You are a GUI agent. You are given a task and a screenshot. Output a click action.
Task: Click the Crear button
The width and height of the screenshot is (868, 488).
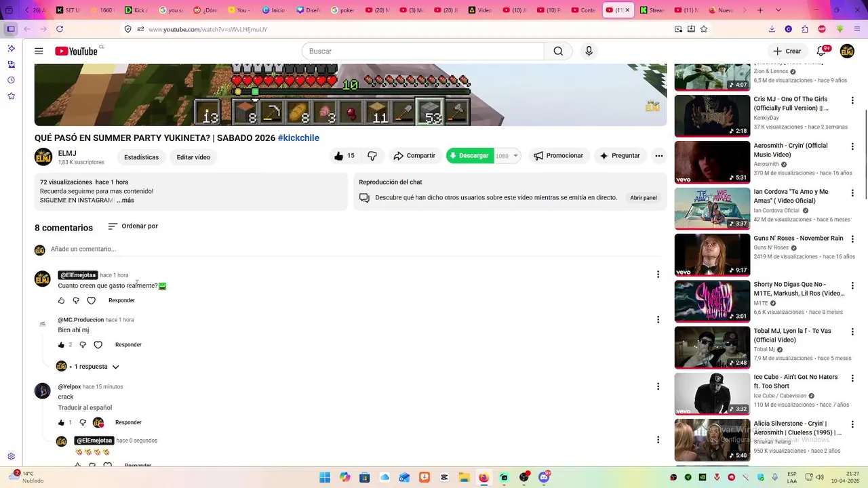click(787, 51)
